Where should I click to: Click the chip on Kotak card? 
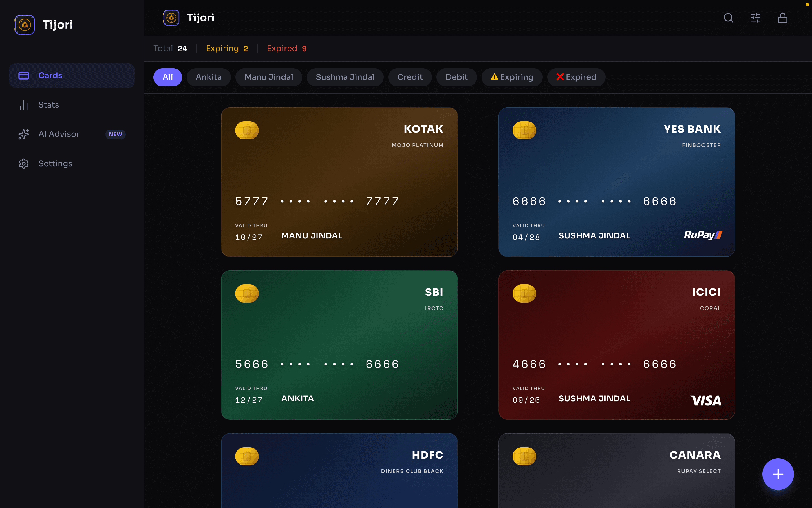pyautogui.click(x=247, y=130)
